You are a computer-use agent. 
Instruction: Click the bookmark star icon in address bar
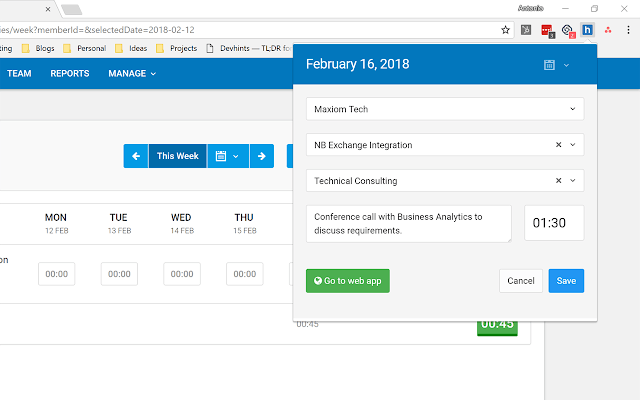(x=505, y=30)
